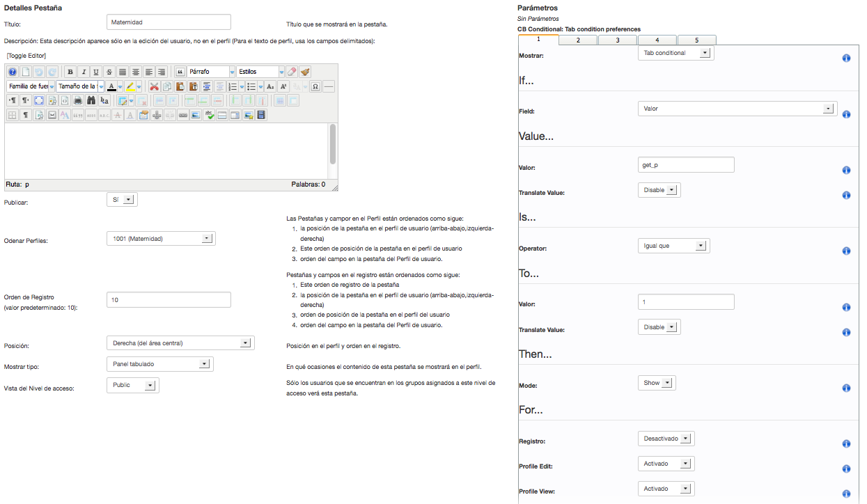Open the 1001 (Maternidad) order dropdown
867x504 pixels.
click(x=161, y=239)
